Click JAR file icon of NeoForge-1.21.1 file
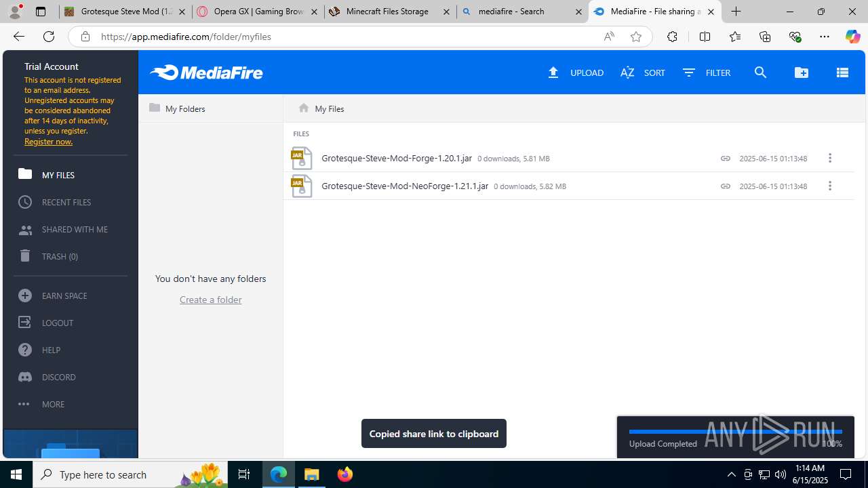 coord(301,186)
